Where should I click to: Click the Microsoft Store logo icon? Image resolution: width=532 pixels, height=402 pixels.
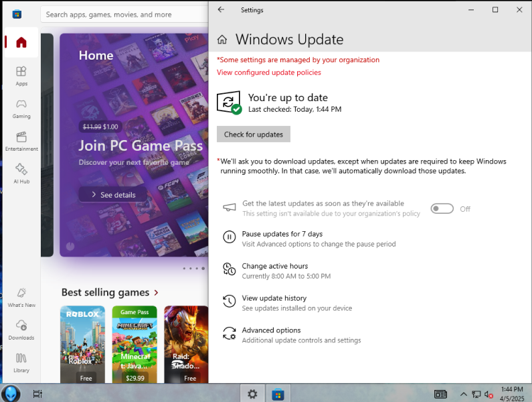tap(17, 14)
